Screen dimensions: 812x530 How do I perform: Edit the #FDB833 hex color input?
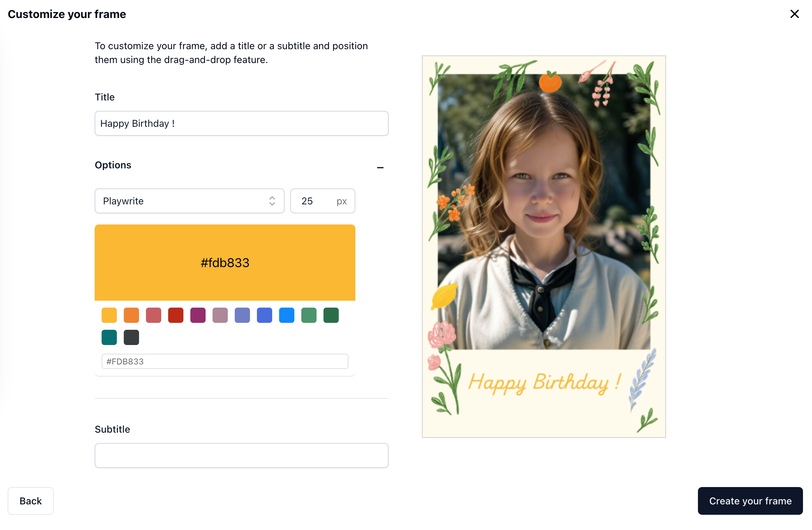coord(225,361)
